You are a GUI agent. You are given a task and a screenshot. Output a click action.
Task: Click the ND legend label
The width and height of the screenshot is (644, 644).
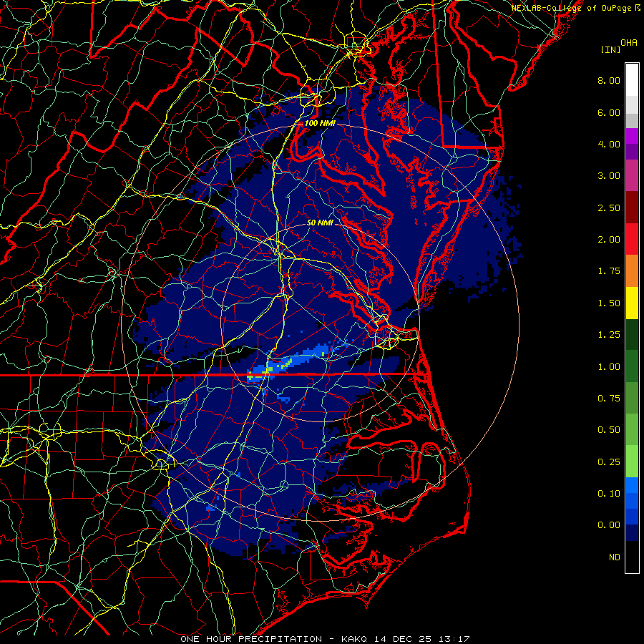[x=615, y=557]
